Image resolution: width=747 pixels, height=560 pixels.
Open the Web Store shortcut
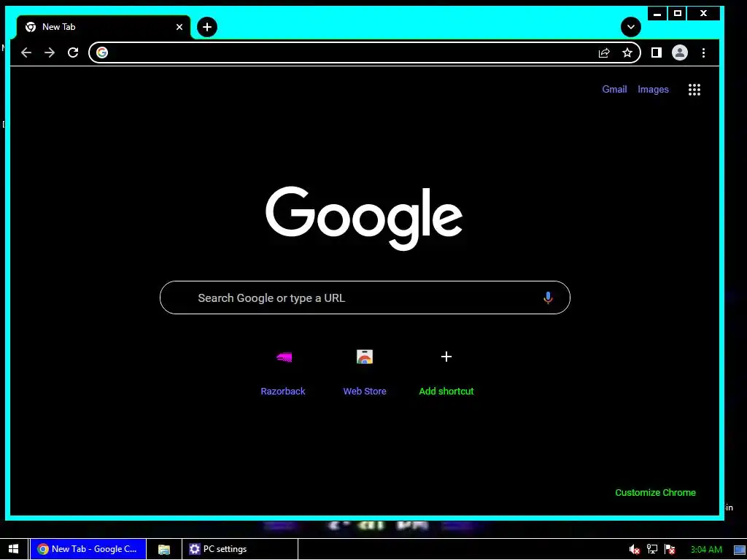[365, 373]
